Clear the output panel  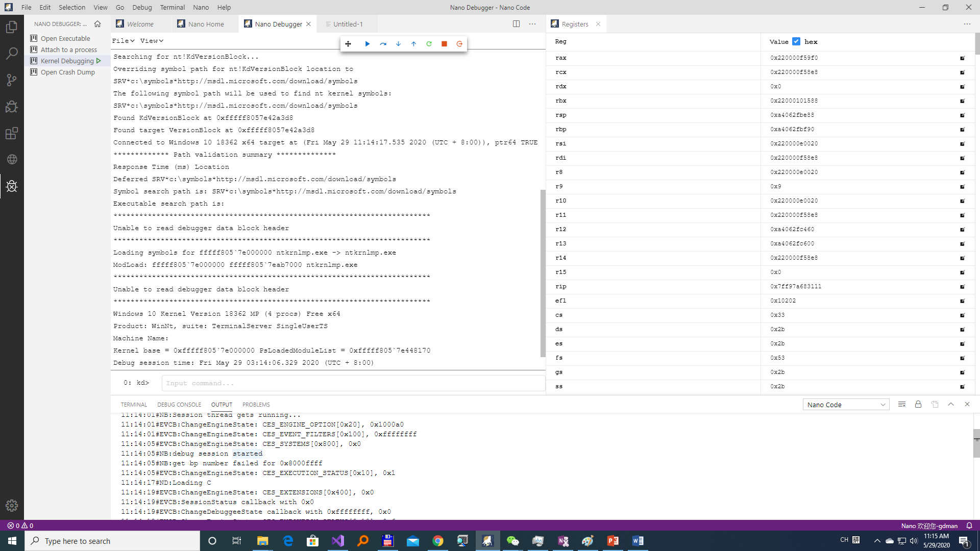902,405
